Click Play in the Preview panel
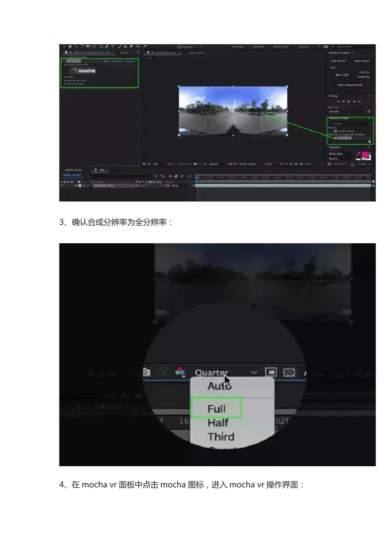The width and height of the screenshot is (392, 555). pos(349,102)
